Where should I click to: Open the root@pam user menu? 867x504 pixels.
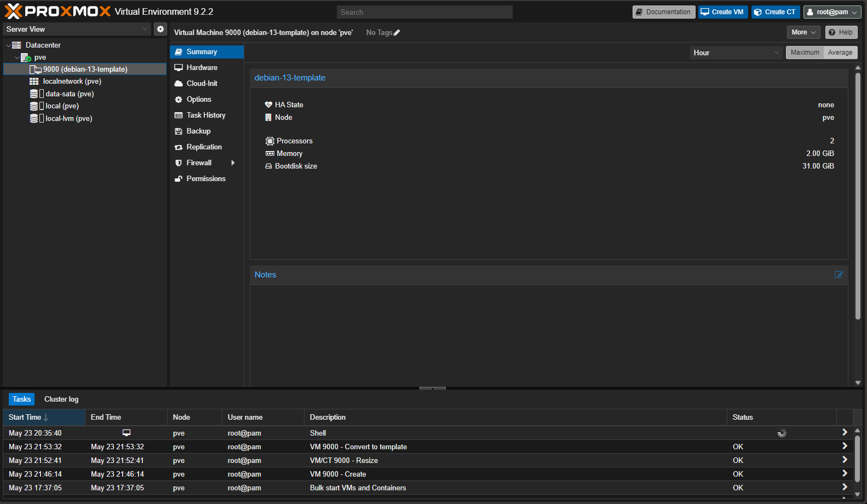pyautogui.click(x=832, y=12)
